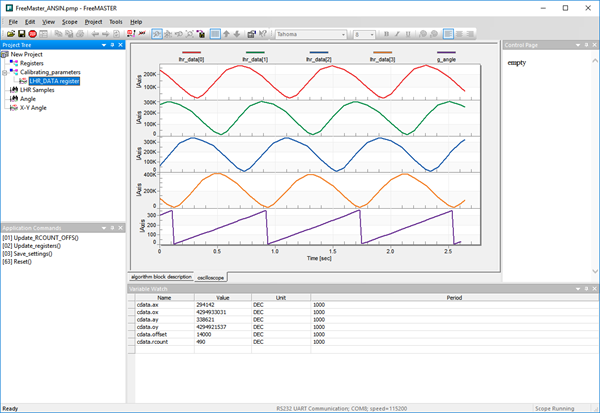
Task: Click the Back navigation arrow icon
Action: pos(95,34)
